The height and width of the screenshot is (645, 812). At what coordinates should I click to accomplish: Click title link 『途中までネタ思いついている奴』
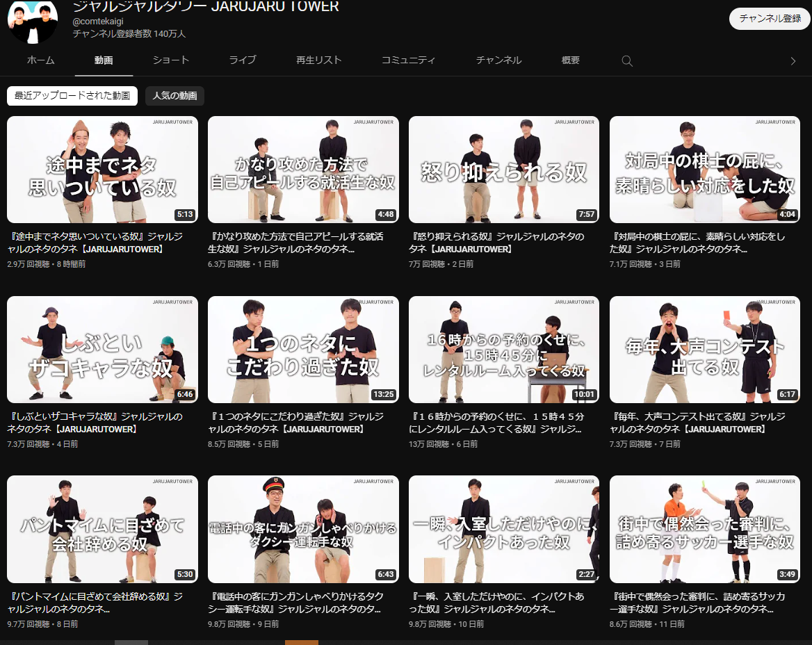95,243
